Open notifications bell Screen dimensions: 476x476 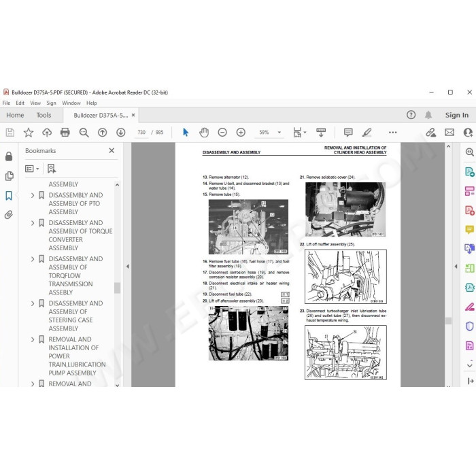428,115
